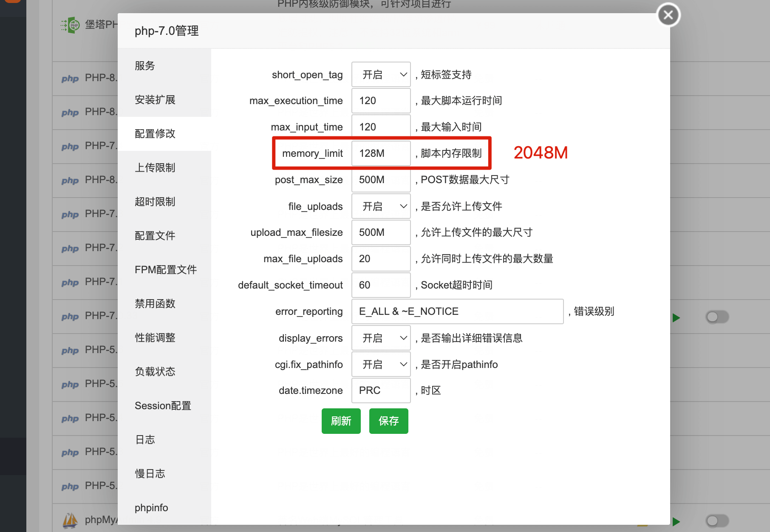Click the memory_limit field showing 128M
This screenshot has height=532, width=770.
[x=381, y=153]
